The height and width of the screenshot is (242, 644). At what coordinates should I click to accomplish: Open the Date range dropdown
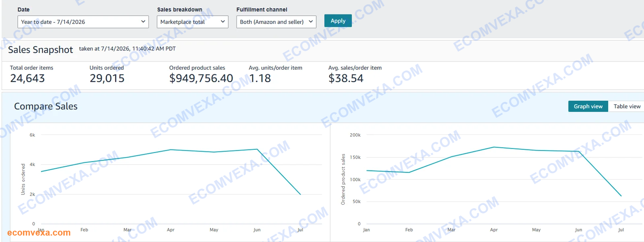pos(83,22)
